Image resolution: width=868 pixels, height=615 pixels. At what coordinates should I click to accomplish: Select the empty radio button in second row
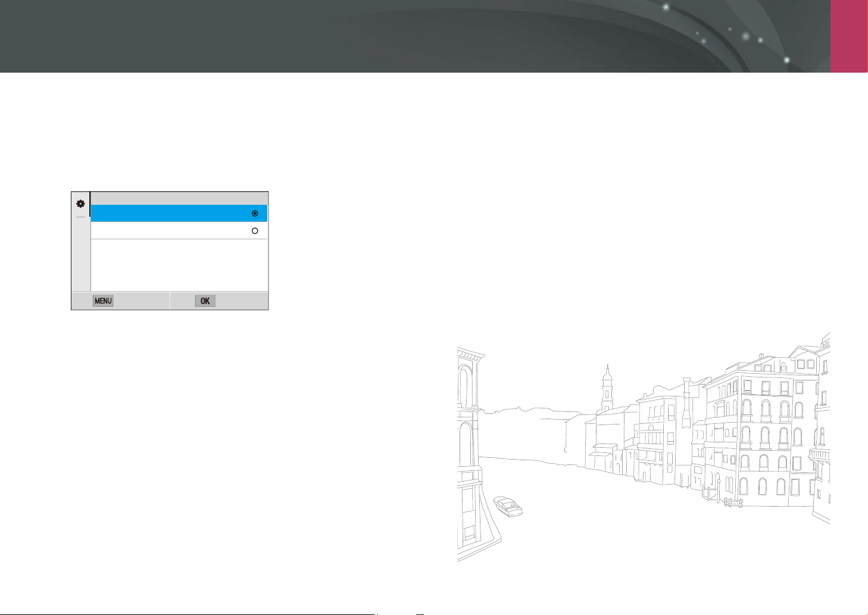coord(255,230)
